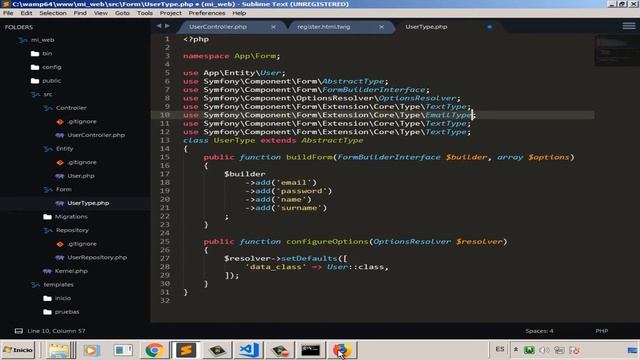
Task: Open the Find menu
Action: [x=80, y=13]
